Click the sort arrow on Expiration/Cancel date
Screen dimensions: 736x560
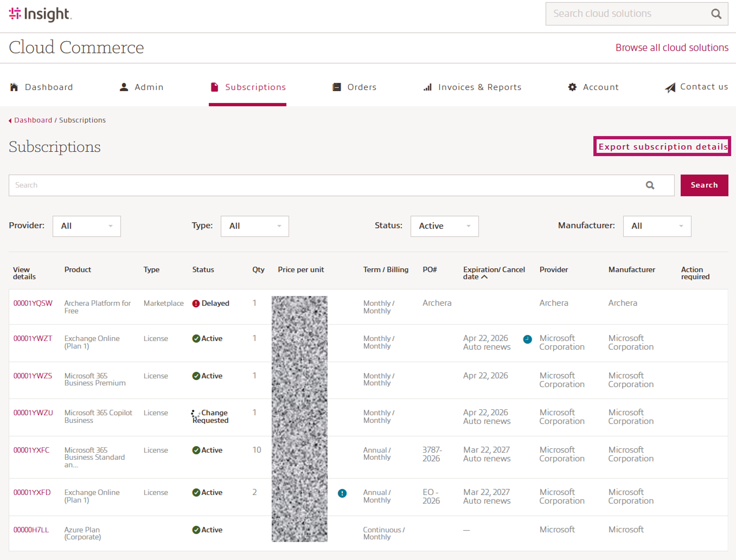click(x=485, y=277)
